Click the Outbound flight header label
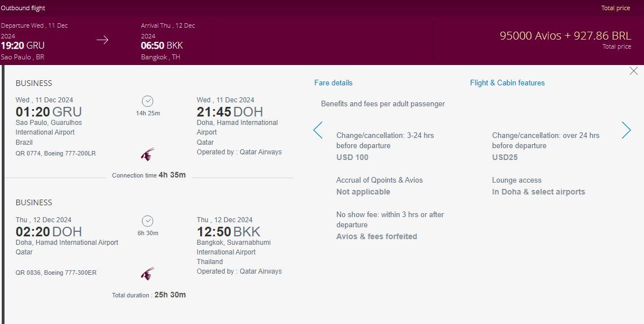Image resolution: width=644 pixels, height=324 pixels. pos(23,8)
